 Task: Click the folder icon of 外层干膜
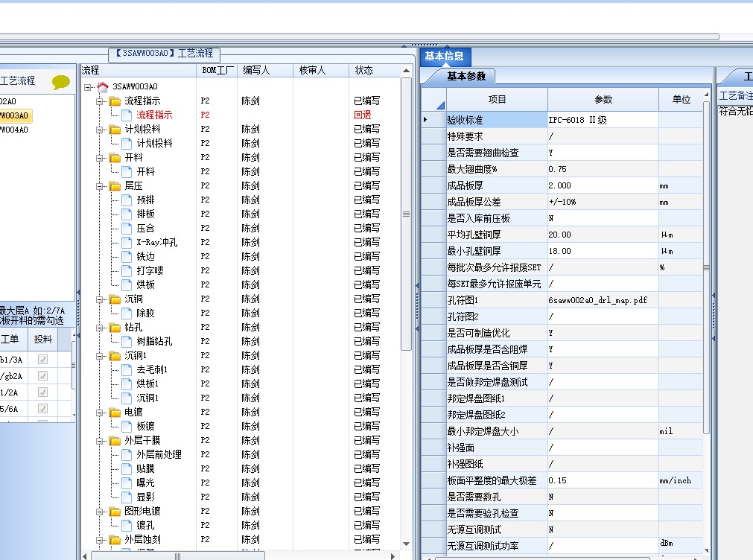[115, 440]
